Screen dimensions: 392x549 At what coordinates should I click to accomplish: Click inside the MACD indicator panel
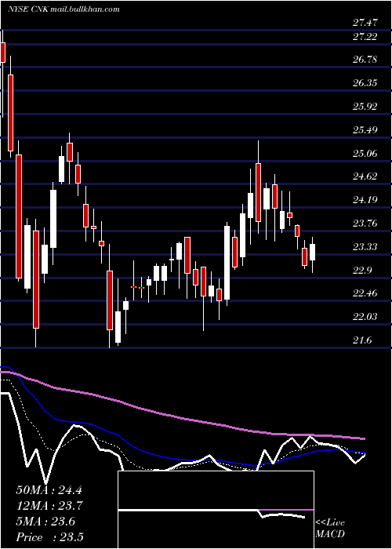click(x=216, y=510)
